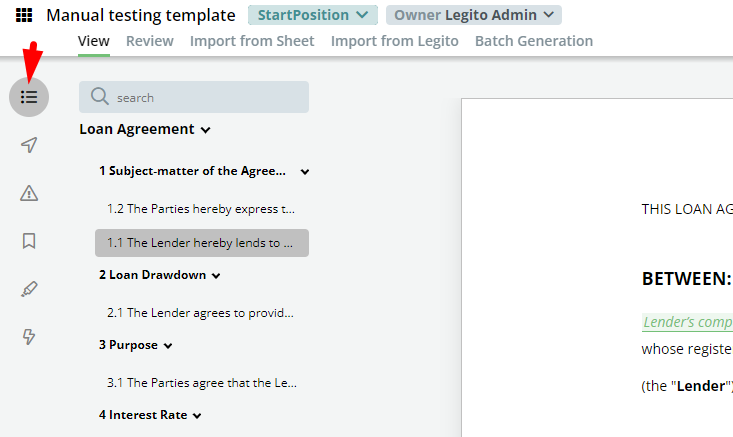Screen dimensions: 733x437
Task: Switch to the Review tab
Action: click(150, 41)
